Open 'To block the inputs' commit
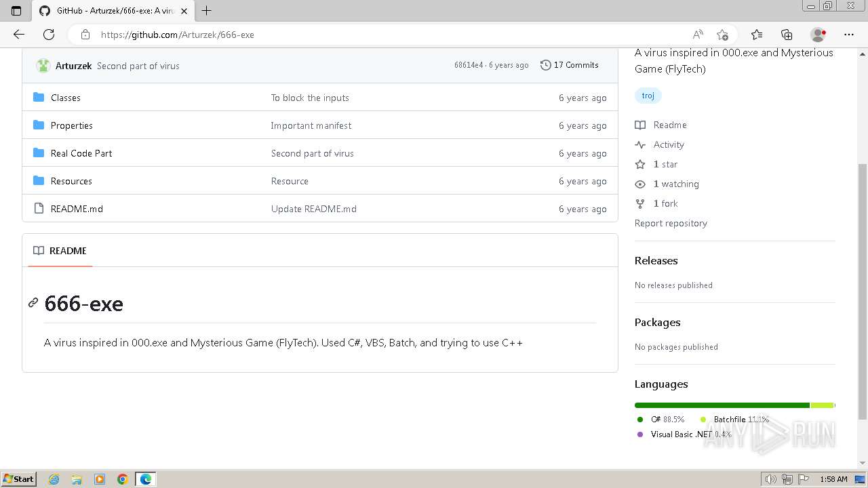The height and width of the screenshot is (488, 868). tap(310, 98)
